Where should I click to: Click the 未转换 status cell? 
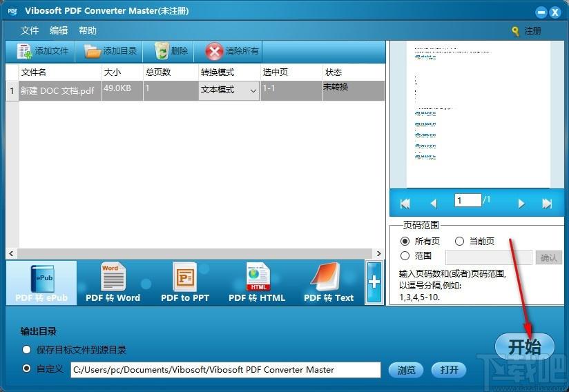click(354, 90)
